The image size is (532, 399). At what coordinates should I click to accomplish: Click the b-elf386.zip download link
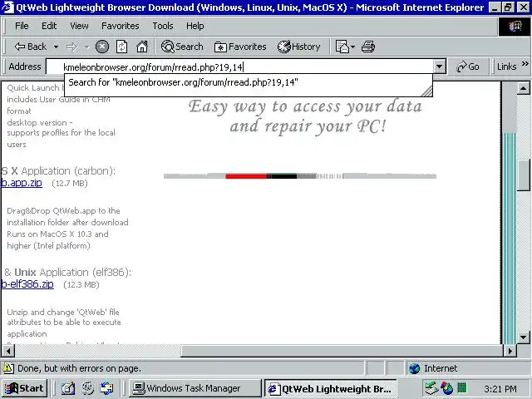[x=27, y=284]
